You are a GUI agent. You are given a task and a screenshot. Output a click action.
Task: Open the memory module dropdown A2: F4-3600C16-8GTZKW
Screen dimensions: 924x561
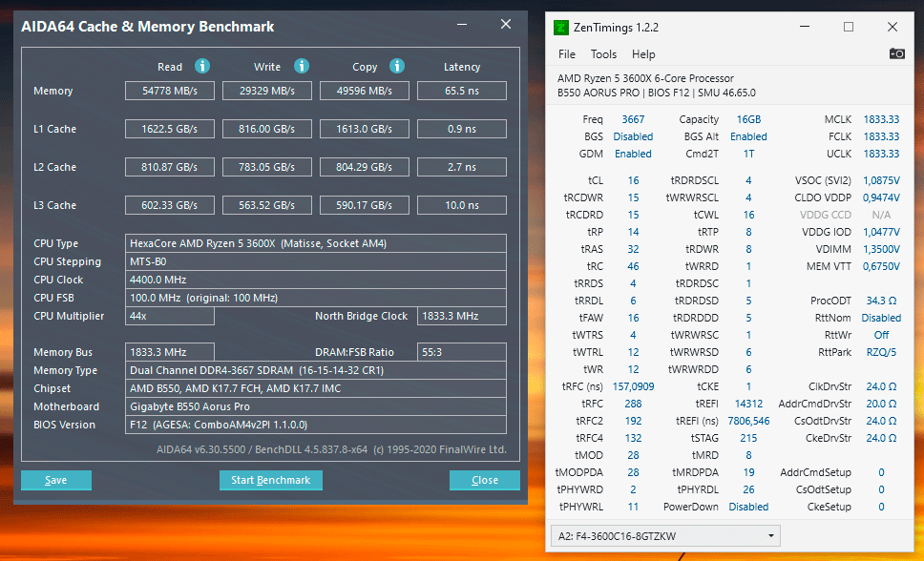click(x=665, y=536)
